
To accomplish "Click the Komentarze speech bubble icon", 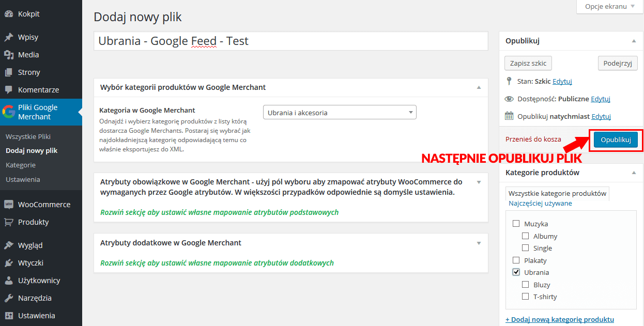I will (x=8, y=90).
